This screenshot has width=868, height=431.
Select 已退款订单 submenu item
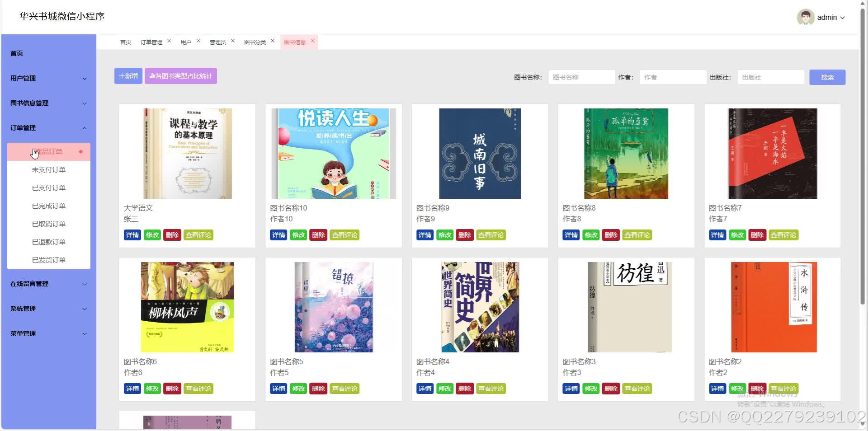point(49,242)
